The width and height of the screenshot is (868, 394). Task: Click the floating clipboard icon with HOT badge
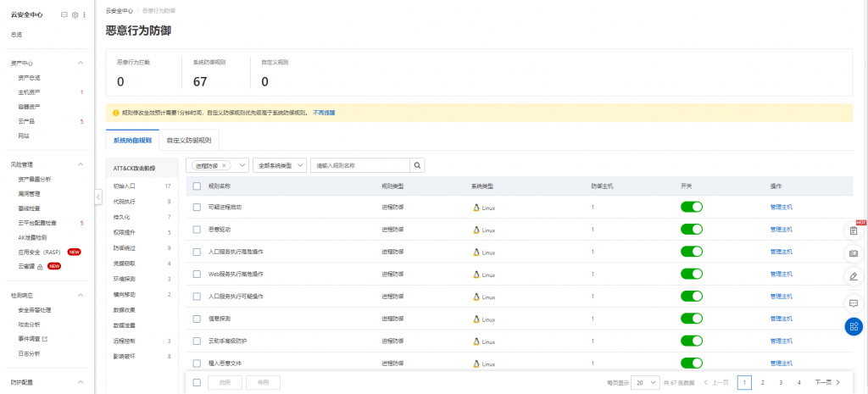[x=854, y=230]
